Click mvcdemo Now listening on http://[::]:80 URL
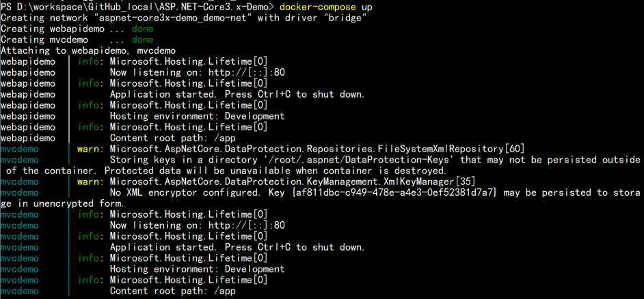The width and height of the screenshot is (644, 299). tap(246, 225)
